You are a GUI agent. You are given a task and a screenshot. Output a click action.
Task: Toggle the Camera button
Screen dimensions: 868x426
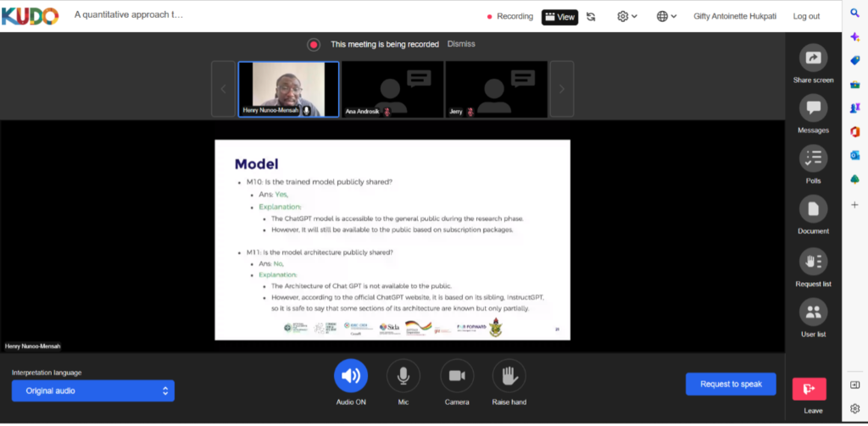pos(457,376)
